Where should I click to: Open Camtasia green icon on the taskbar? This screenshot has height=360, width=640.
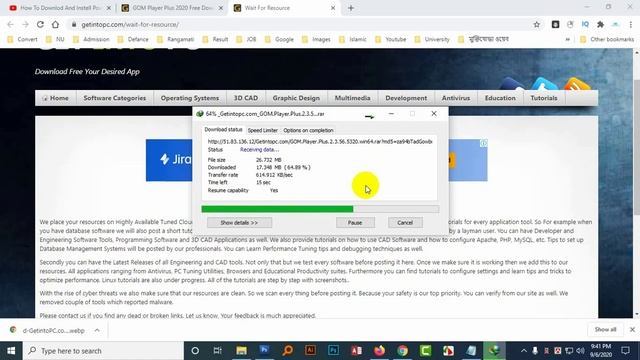tap(425, 351)
